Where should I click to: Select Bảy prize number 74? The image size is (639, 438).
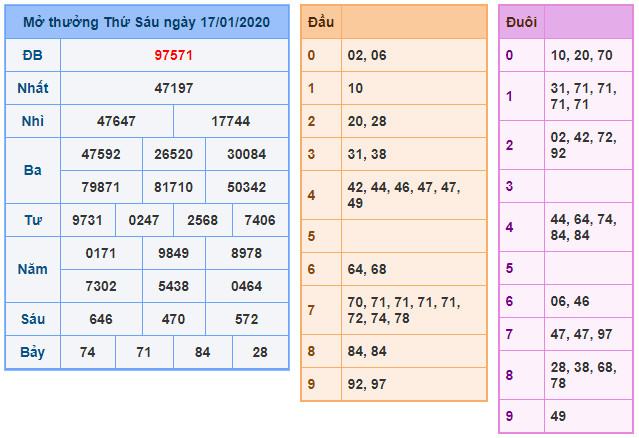click(x=88, y=352)
